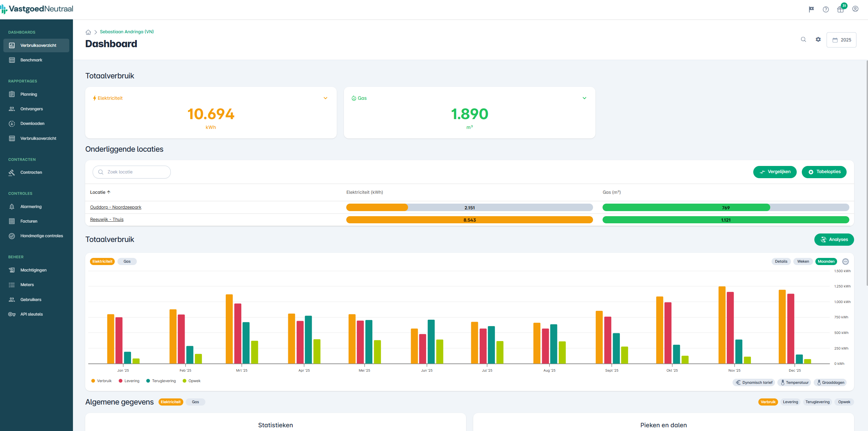Expand the Gas card chevron

point(584,98)
